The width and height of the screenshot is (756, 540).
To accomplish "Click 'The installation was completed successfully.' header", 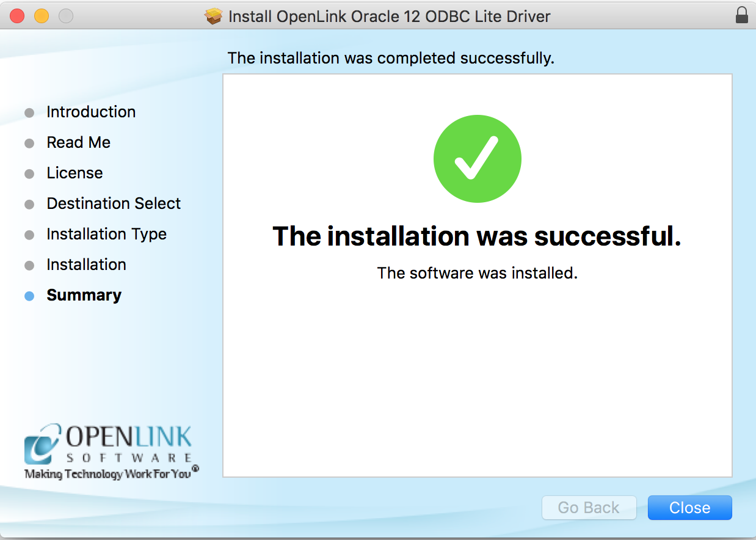I will point(391,58).
